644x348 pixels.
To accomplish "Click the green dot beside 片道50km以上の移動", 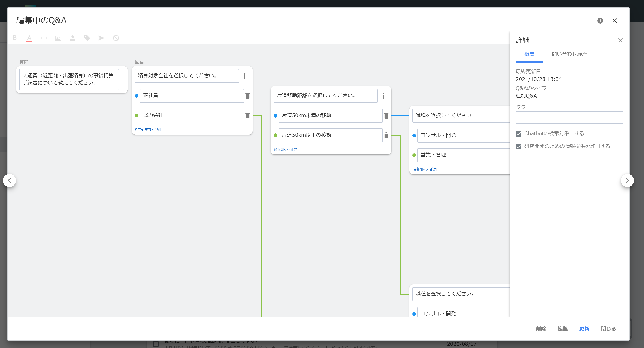I will pyautogui.click(x=275, y=135).
